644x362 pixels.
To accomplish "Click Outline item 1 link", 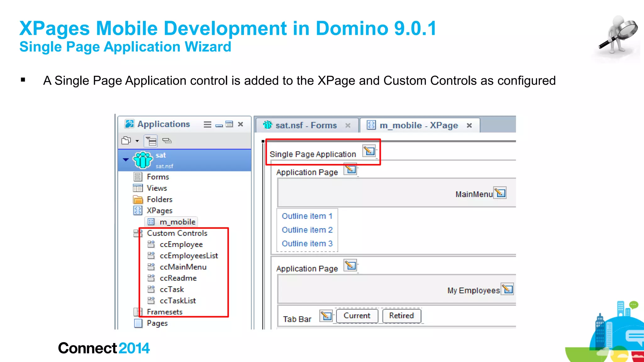I will point(307,216).
